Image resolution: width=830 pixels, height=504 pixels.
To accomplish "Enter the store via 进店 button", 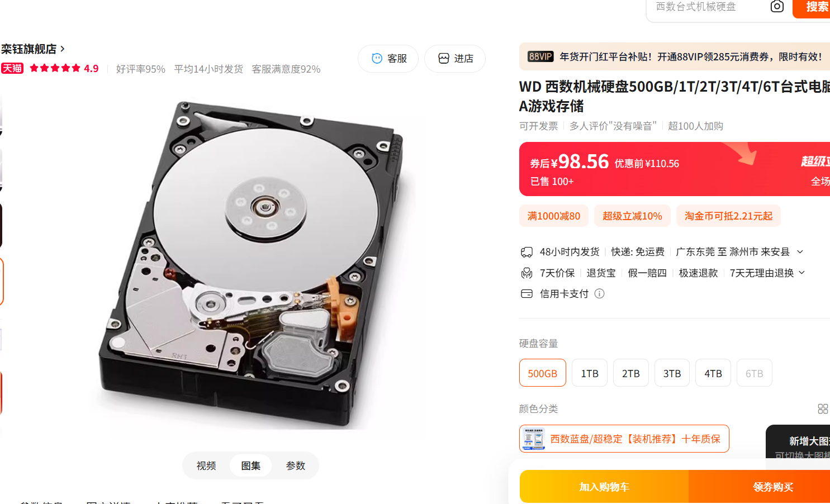I will (455, 59).
